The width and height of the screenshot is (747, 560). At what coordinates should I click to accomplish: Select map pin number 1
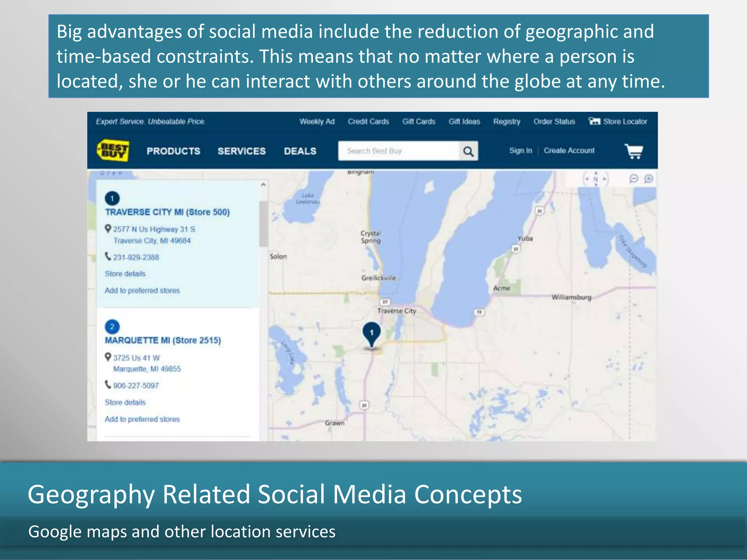(x=371, y=335)
